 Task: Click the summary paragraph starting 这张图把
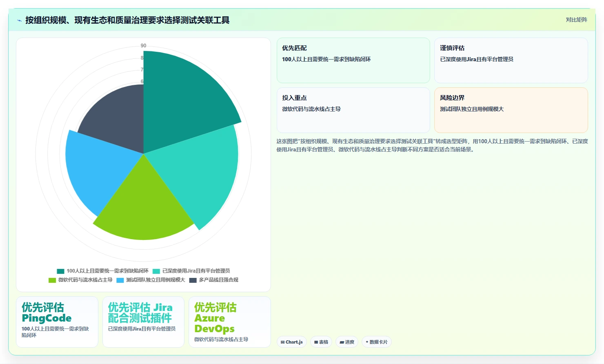[x=432, y=145]
